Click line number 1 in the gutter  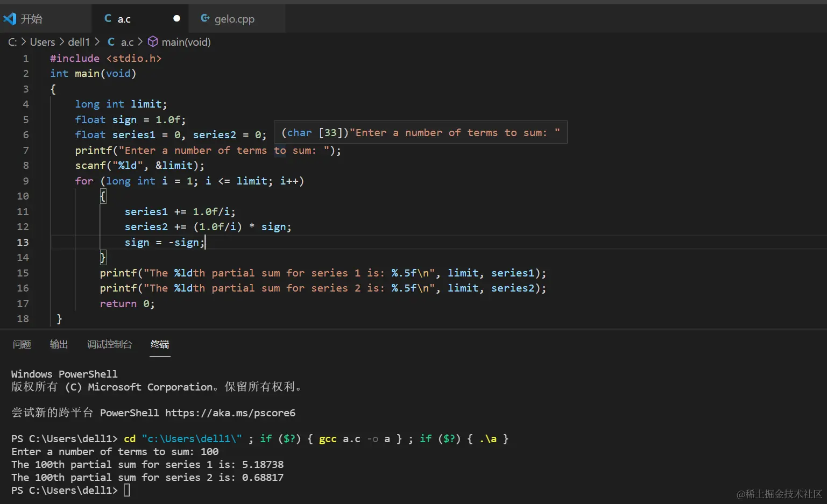click(25, 58)
